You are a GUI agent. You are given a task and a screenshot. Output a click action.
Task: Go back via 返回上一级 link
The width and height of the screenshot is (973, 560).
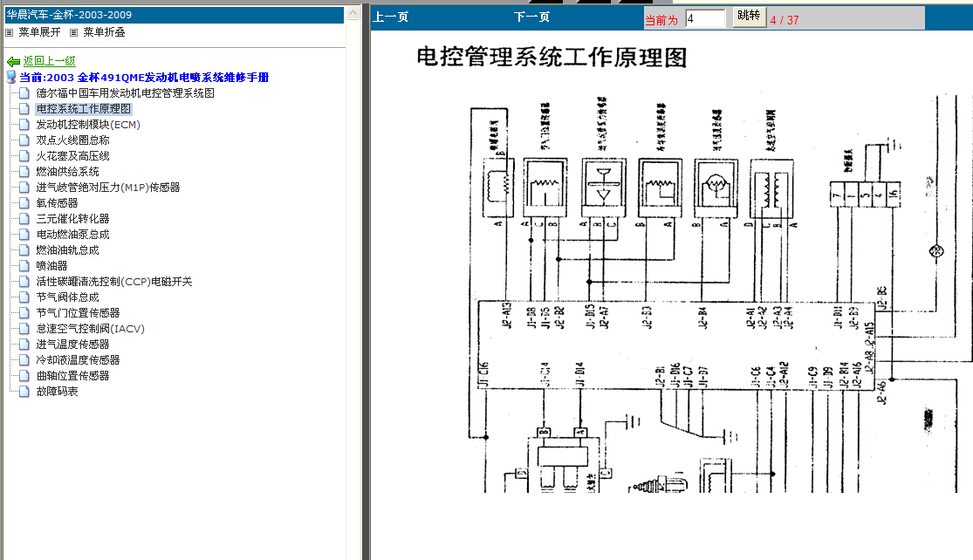[x=49, y=61]
